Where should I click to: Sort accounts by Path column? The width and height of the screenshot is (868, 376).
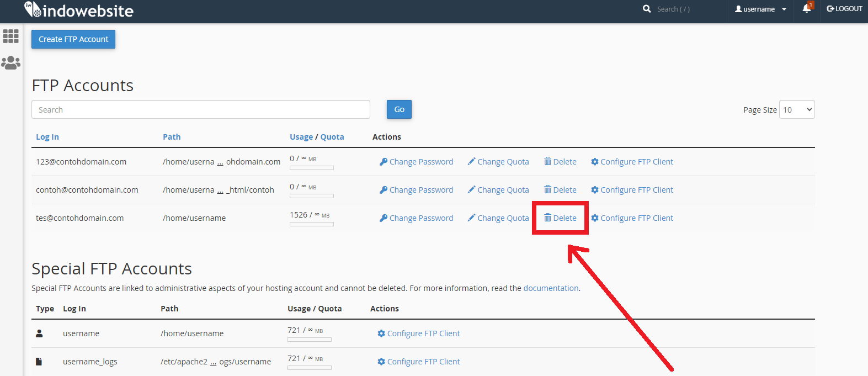[172, 137]
